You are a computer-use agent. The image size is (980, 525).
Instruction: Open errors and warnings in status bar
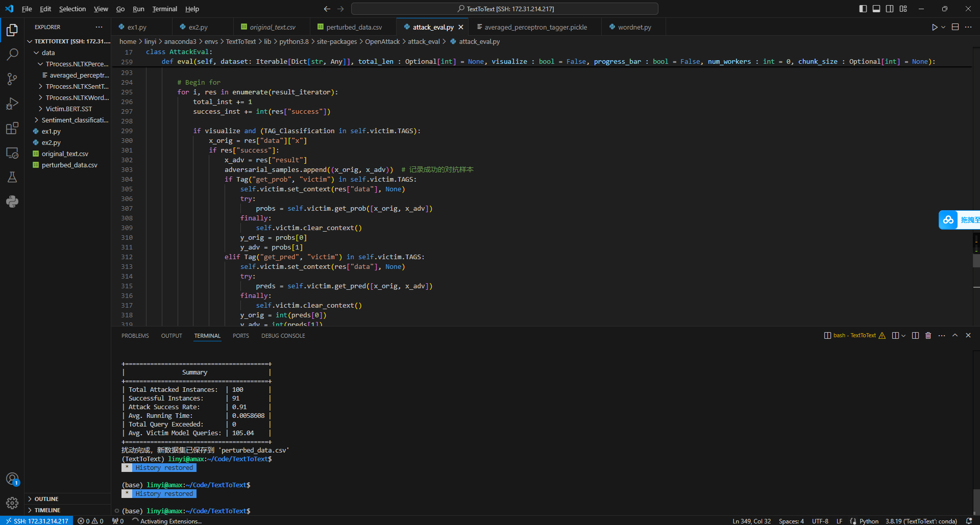tap(91, 521)
